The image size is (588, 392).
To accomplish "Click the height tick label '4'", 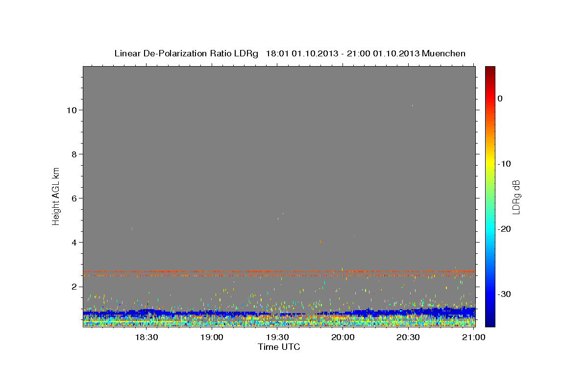I will click(x=74, y=242).
